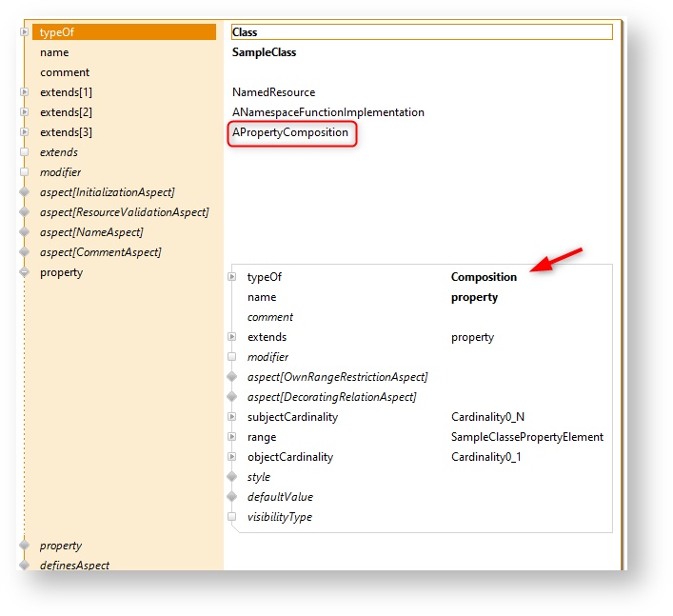Click diamond icon next to aspect[CommentAspect]

[24, 252]
